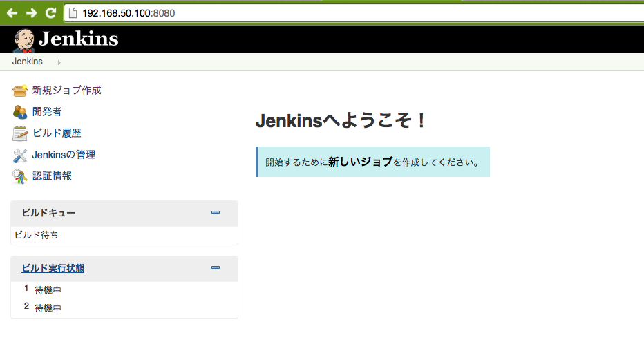Screen dimensions: 644x340
Task: Click the 開発者 people icon
Action: coord(20,112)
